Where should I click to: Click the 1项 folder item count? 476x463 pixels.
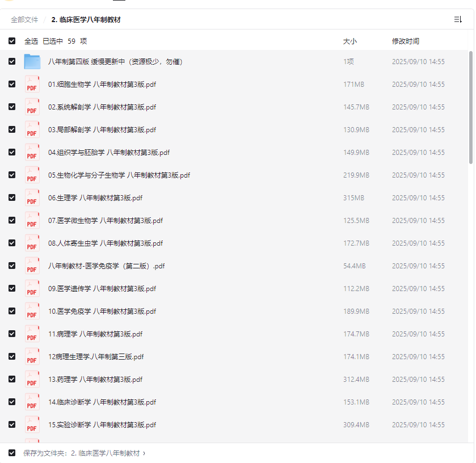(x=348, y=62)
